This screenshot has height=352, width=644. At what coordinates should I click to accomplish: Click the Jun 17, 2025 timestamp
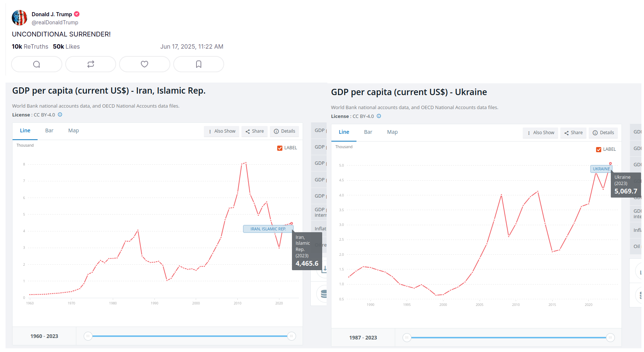pos(192,46)
